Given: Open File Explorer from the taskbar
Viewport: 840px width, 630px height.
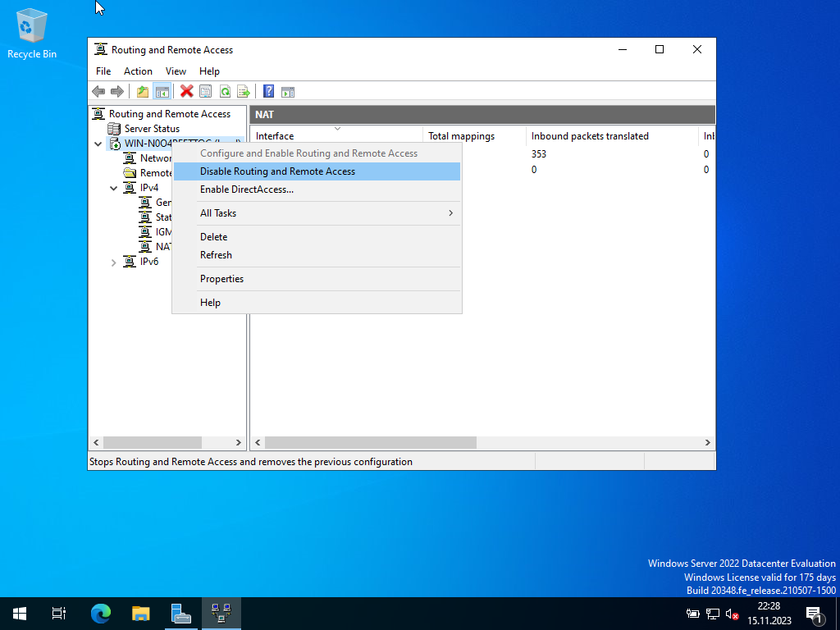Looking at the screenshot, I should coord(140,614).
